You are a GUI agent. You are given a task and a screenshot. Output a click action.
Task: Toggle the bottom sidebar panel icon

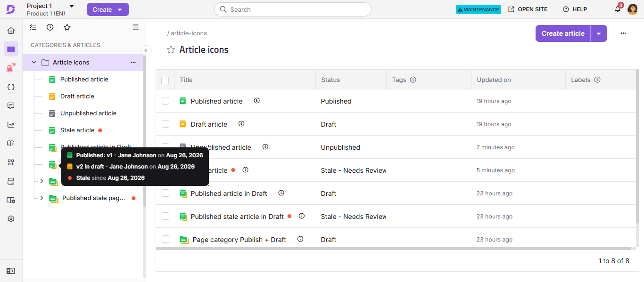[x=11, y=271]
